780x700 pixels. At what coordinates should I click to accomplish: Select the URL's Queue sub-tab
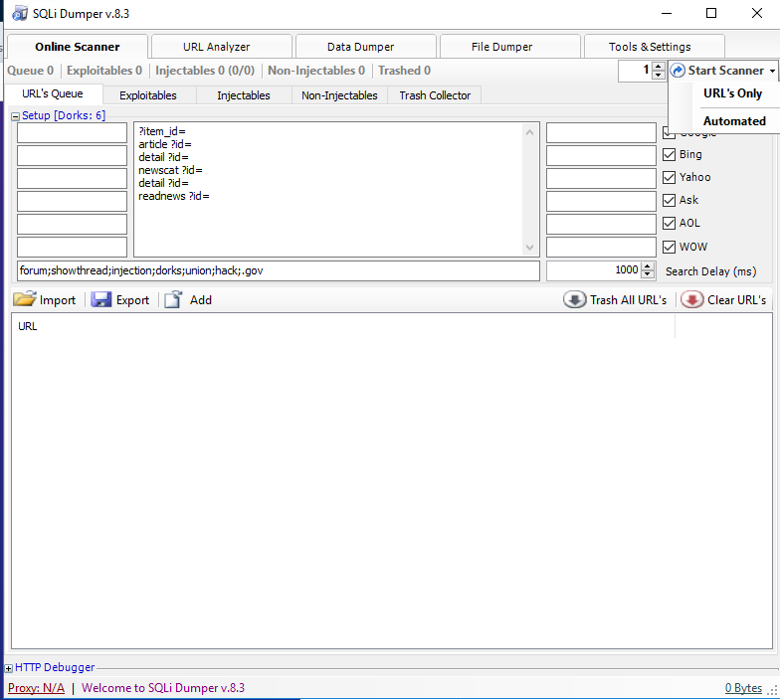click(x=53, y=93)
